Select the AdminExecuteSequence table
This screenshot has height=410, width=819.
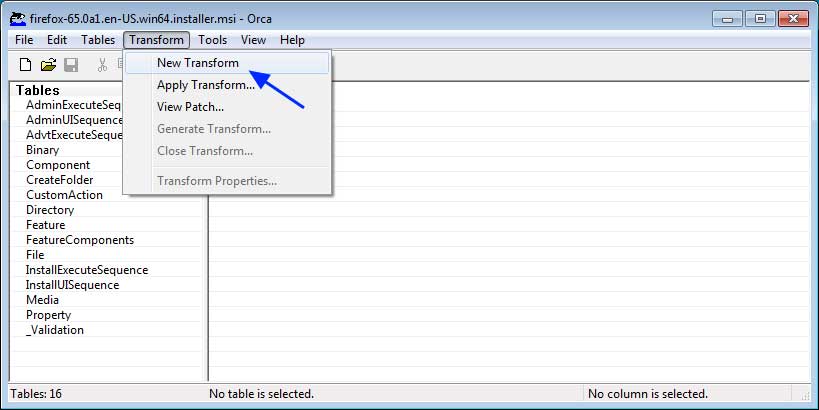tap(74, 104)
